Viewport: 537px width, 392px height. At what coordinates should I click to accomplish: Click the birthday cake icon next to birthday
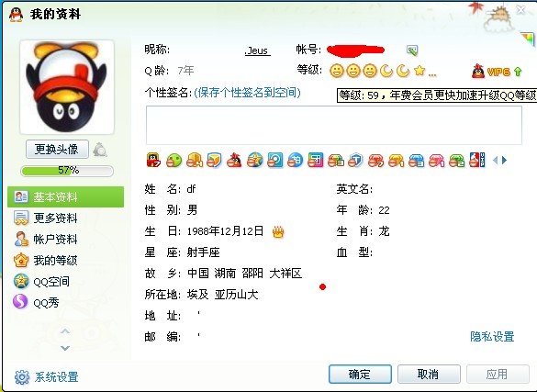coord(278,231)
